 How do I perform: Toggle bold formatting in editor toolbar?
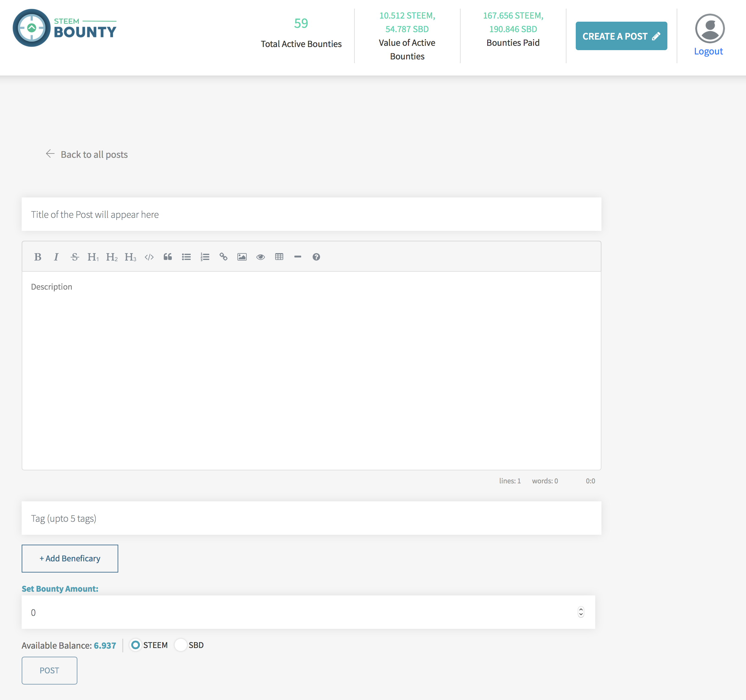tap(37, 257)
